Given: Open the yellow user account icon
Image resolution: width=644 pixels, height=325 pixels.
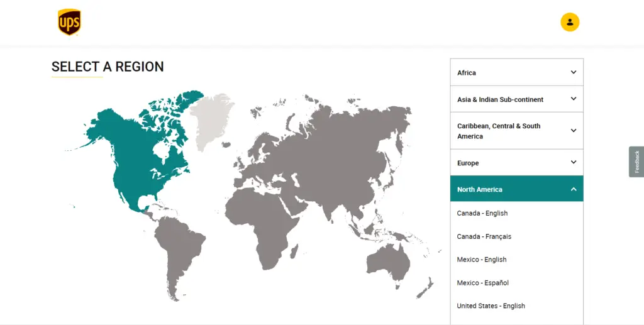Looking at the screenshot, I should pos(570,22).
